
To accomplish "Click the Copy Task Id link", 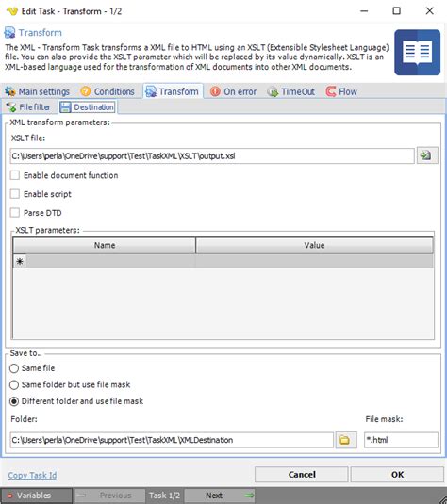I will coord(32,475).
